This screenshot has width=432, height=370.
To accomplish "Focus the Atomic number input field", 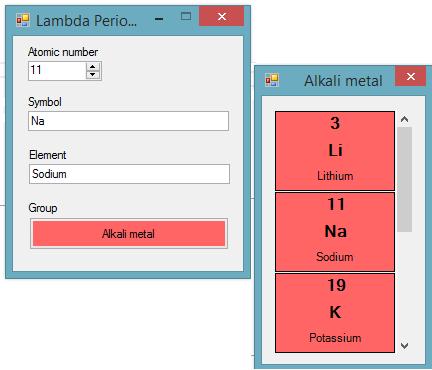I will [57, 70].
